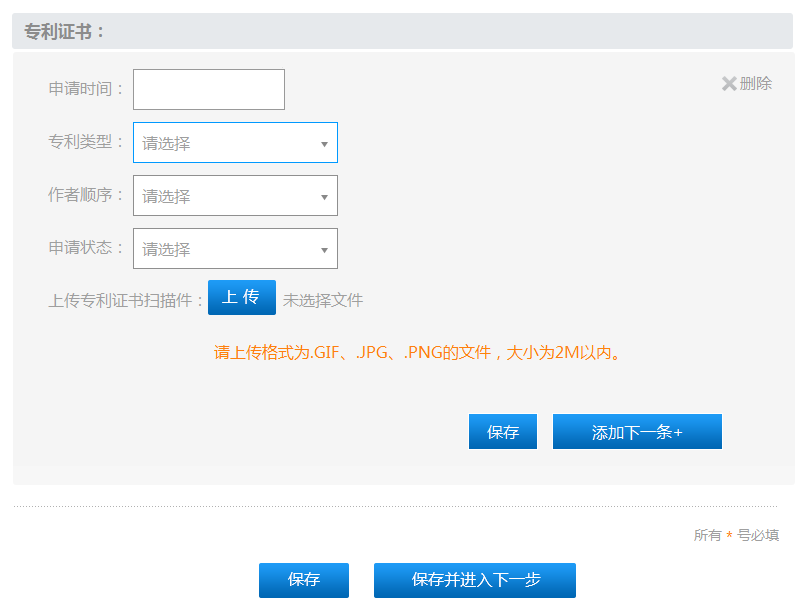Click the 上传专利证书扫描件 label

126,300
